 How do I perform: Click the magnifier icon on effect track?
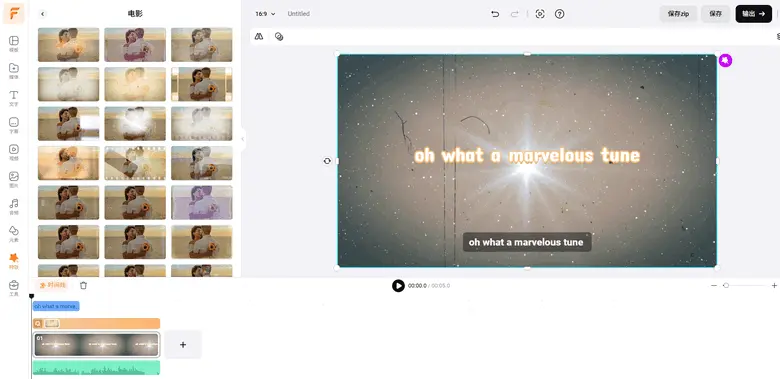coord(38,323)
